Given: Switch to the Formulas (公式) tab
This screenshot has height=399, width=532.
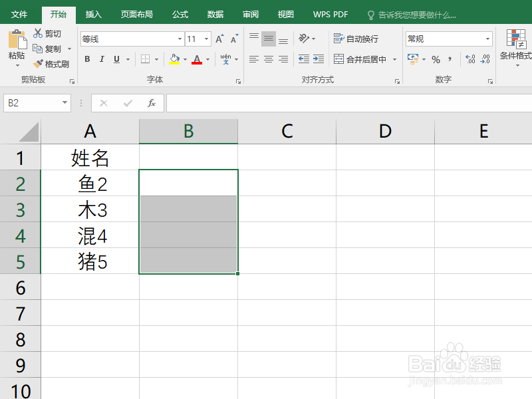Looking at the screenshot, I should click(x=180, y=14).
